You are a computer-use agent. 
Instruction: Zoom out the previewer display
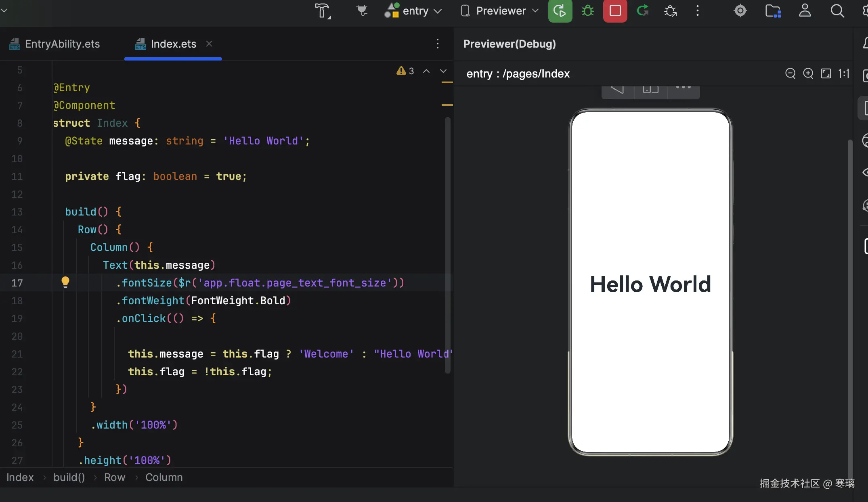(790, 73)
